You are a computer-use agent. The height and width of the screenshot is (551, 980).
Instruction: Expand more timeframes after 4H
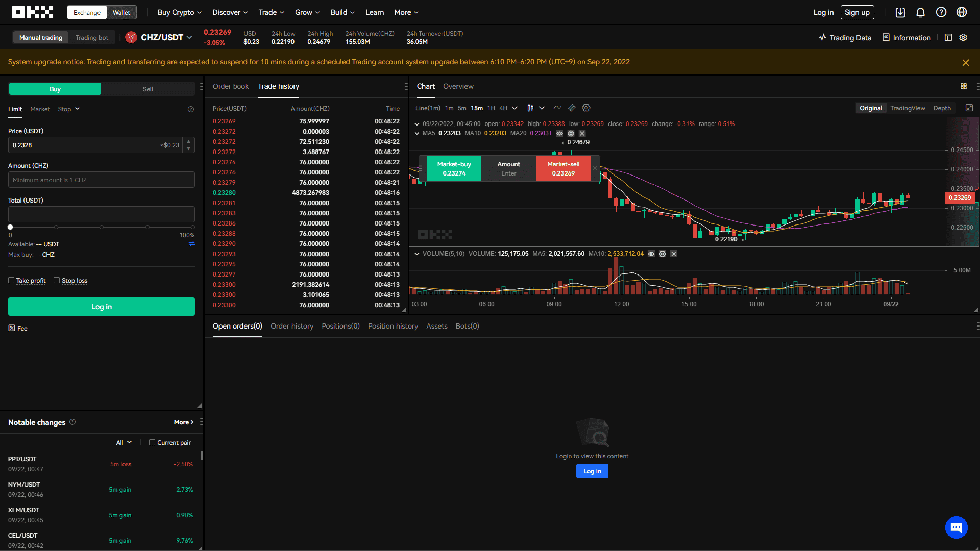(515, 108)
